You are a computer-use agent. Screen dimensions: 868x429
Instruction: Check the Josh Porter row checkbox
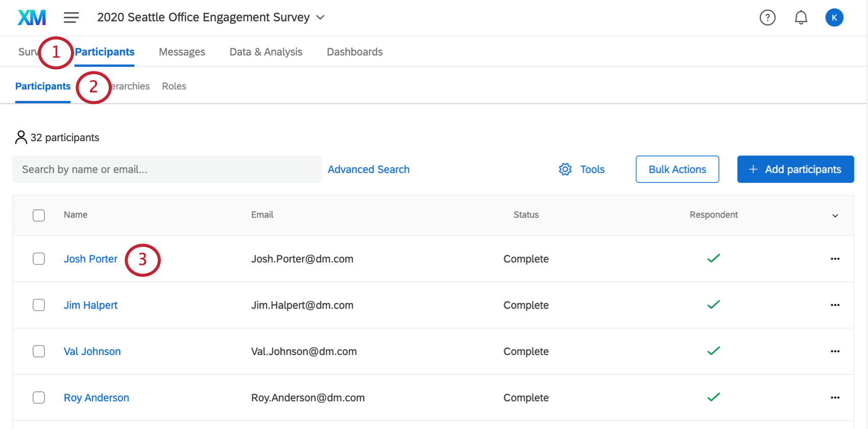[39, 259]
